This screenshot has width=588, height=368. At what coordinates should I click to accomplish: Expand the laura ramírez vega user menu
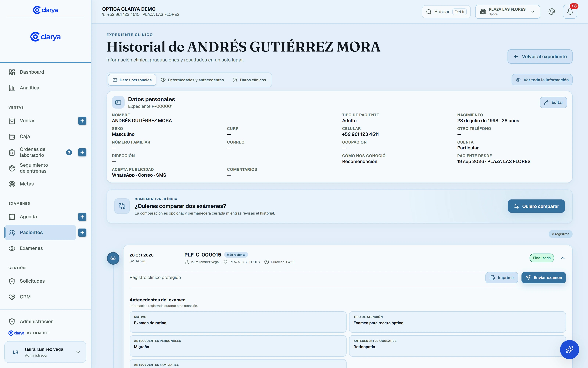[x=45, y=352]
